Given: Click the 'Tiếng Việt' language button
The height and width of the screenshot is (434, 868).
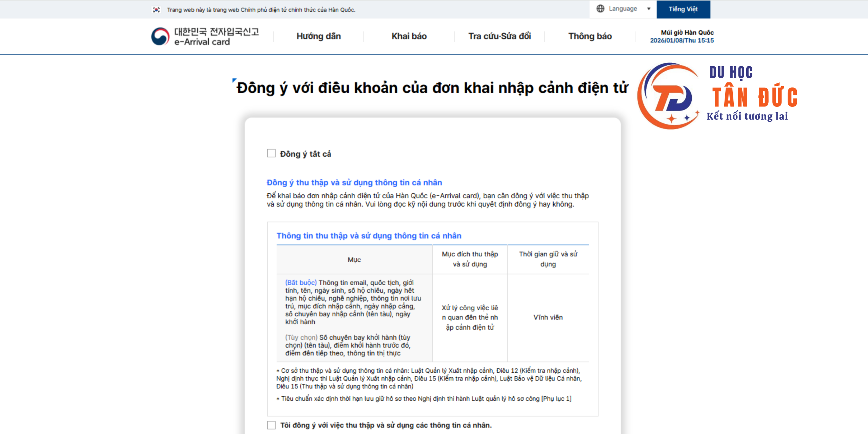Looking at the screenshot, I should click(683, 9).
